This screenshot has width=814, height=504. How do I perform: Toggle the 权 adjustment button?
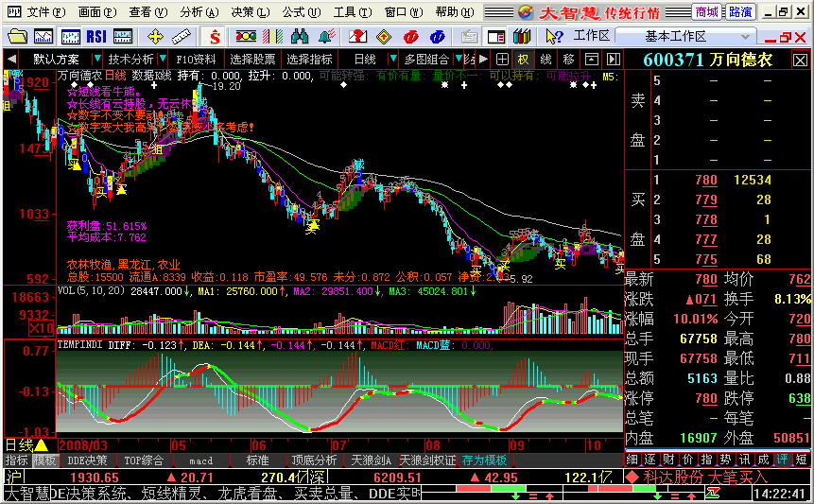524,60
